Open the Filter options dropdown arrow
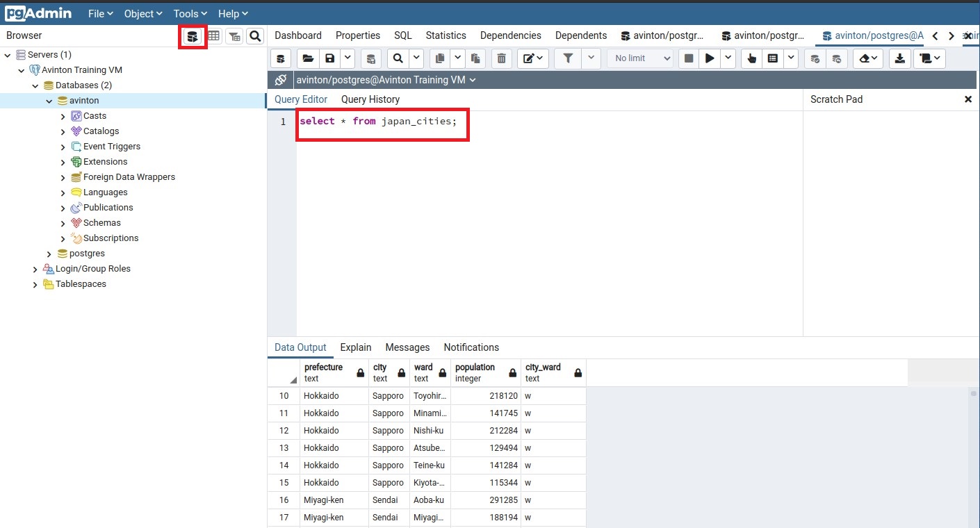 click(x=591, y=58)
